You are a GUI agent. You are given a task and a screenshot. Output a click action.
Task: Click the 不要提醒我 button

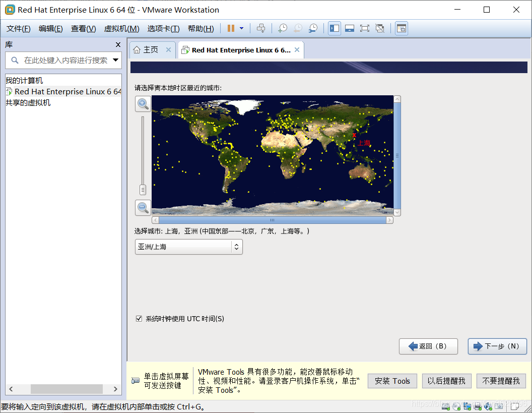(x=501, y=381)
